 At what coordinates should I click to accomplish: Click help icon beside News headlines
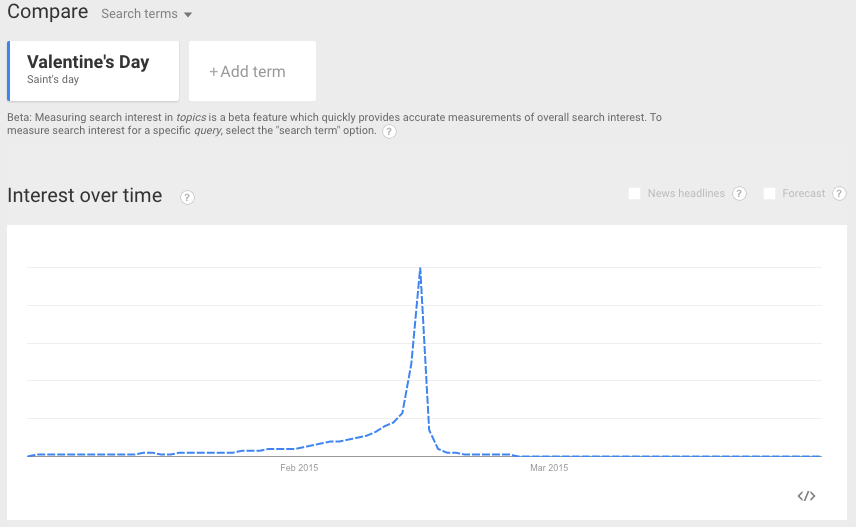739,194
